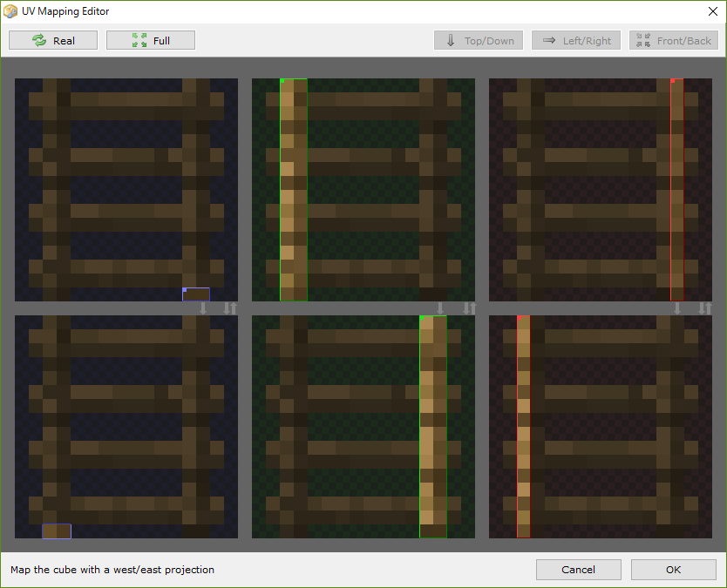Close the UV Mapping Editor window
727x588 pixels.
(x=713, y=11)
